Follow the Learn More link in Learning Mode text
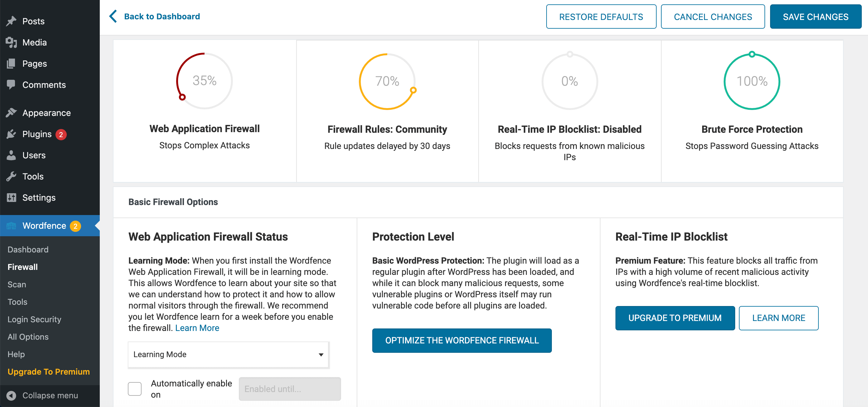The height and width of the screenshot is (407, 868). pyautogui.click(x=197, y=328)
